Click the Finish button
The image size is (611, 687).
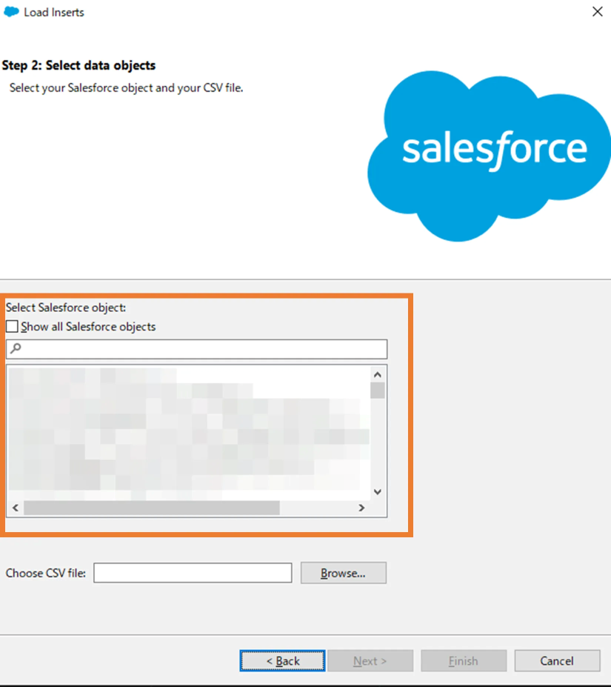(464, 660)
